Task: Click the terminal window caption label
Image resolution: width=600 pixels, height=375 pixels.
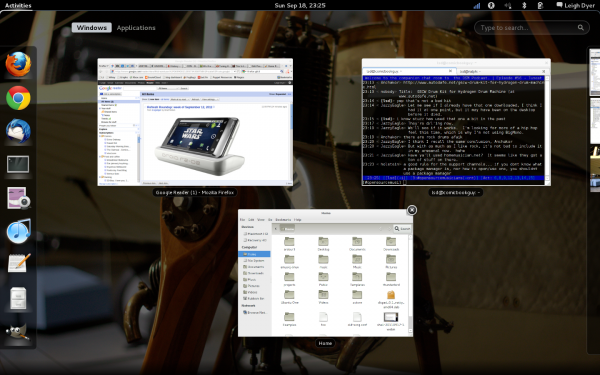Action: pos(456,192)
